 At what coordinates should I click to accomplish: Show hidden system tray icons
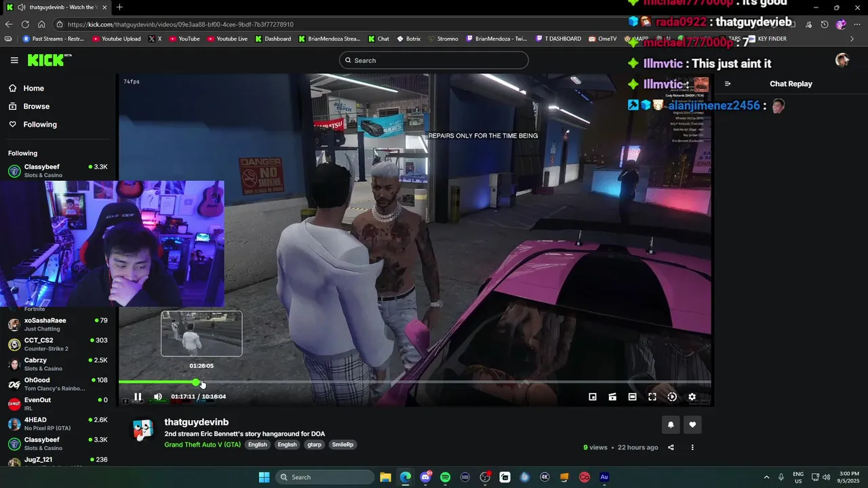tap(766, 477)
